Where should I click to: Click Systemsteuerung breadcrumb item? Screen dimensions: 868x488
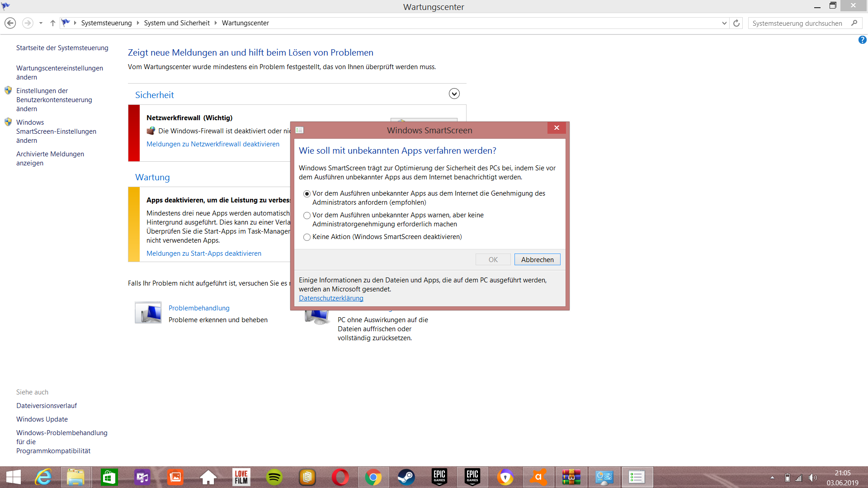(x=106, y=23)
